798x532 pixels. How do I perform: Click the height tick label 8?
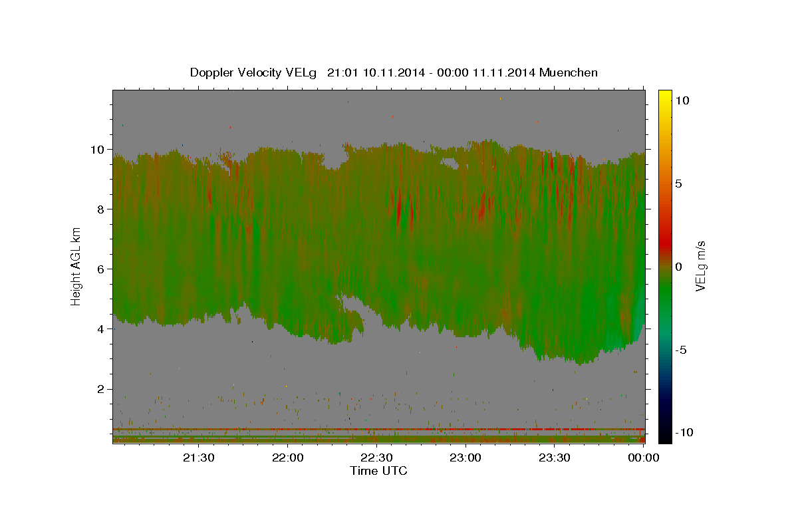(102, 209)
